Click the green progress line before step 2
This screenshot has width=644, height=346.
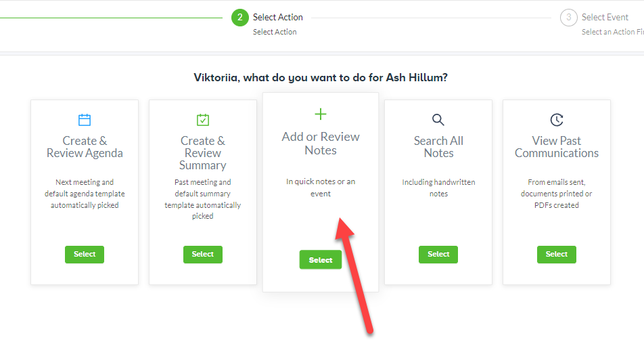pos(111,18)
